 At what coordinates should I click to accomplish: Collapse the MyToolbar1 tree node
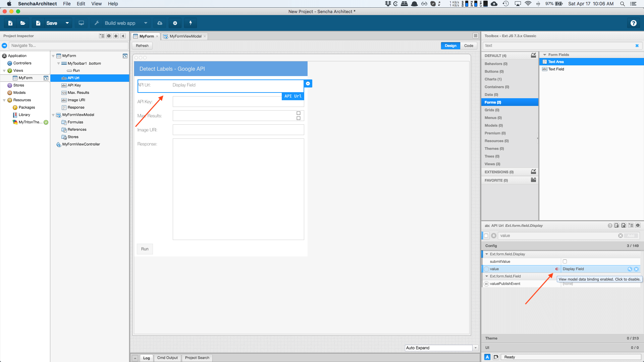pos(59,63)
